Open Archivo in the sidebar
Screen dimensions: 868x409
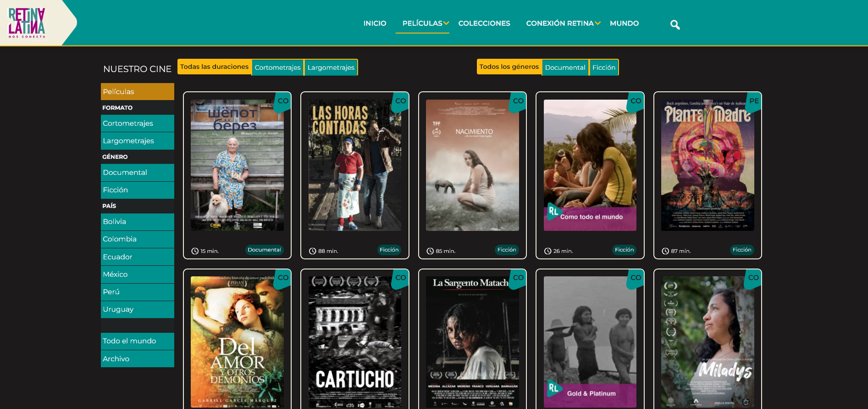[x=138, y=359]
